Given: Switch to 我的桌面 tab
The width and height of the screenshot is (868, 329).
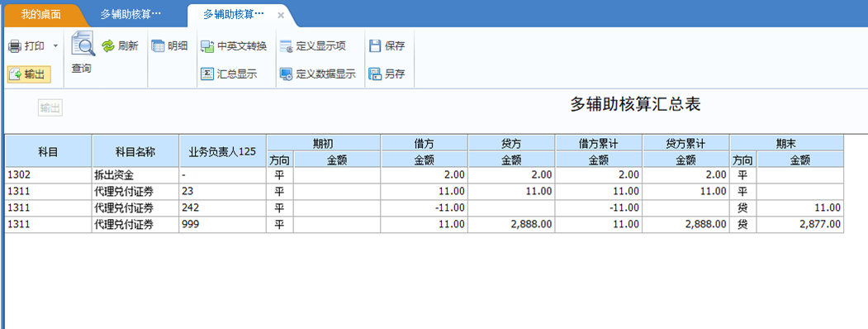Looking at the screenshot, I should (x=41, y=14).
